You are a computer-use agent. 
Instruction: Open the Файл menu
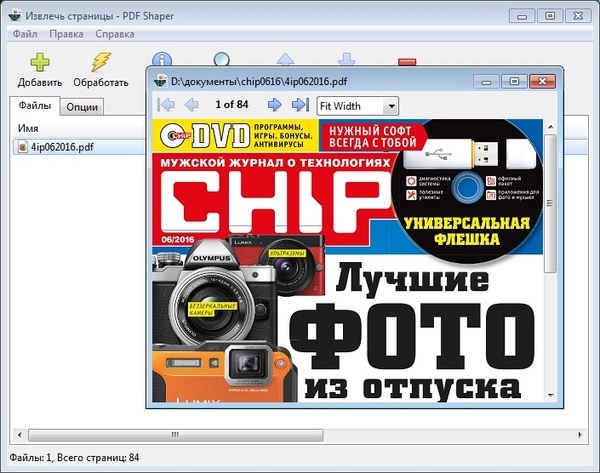pyautogui.click(x=25, y=34)
